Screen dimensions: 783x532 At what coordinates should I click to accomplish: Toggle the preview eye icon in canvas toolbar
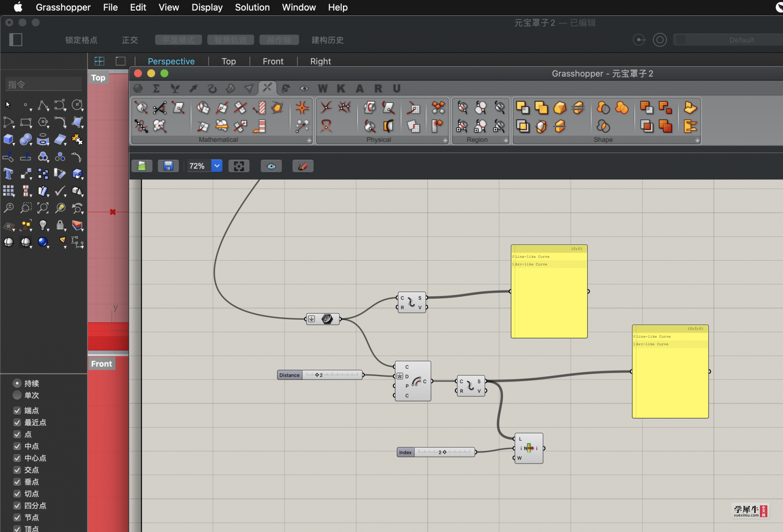pyautogui.click(x=271, y=166)
